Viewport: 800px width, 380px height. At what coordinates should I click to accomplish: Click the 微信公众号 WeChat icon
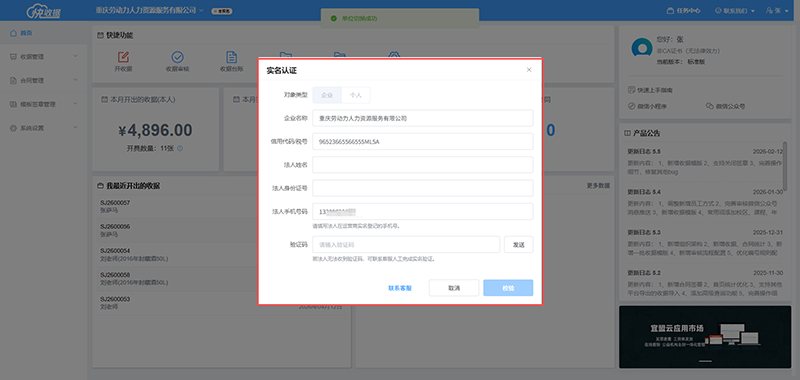709,107
